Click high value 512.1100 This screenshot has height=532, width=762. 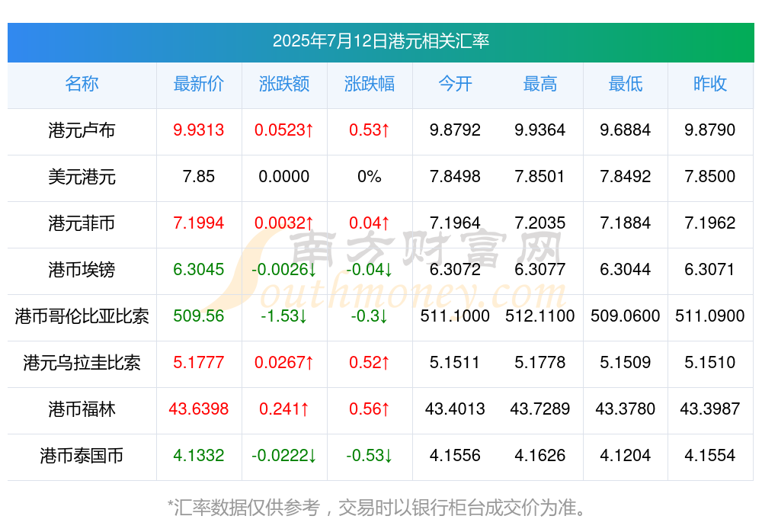coord(540,316)
